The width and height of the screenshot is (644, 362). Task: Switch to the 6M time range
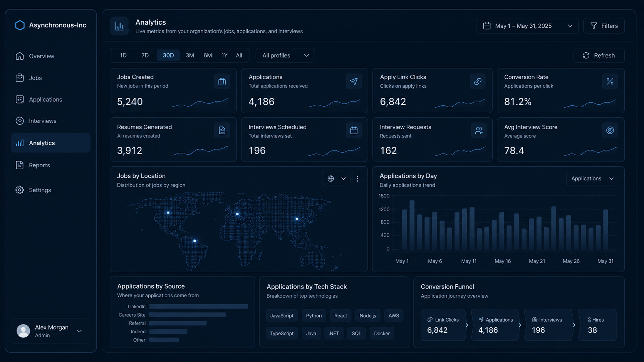point(208,55)
